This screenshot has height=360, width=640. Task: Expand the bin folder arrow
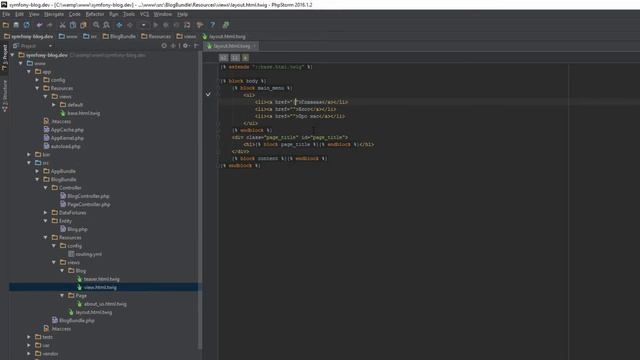tap(29, 154)
